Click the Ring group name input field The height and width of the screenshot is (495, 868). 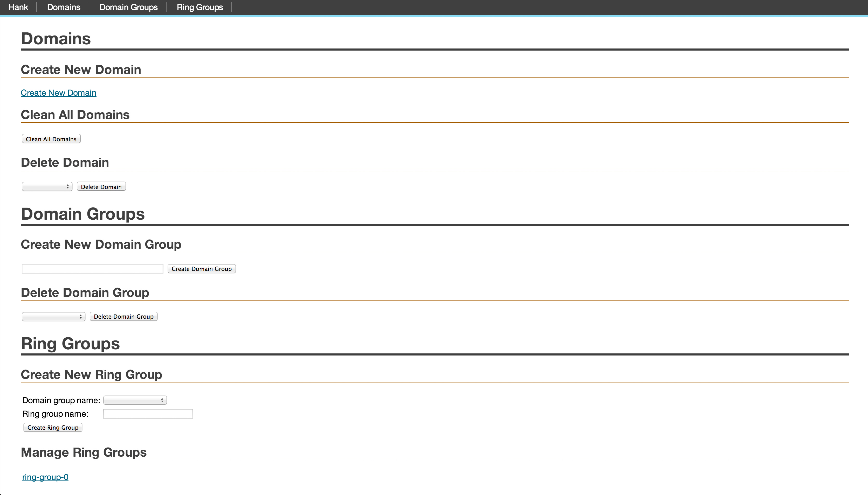pos(148,413)
